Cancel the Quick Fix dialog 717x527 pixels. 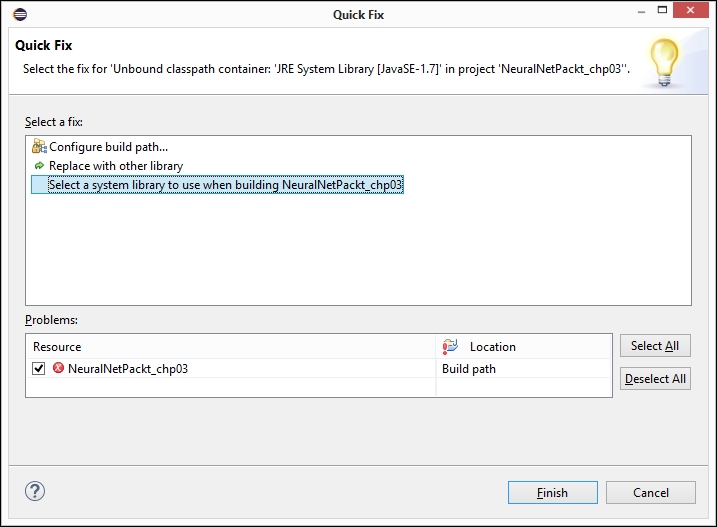[650, 492]
